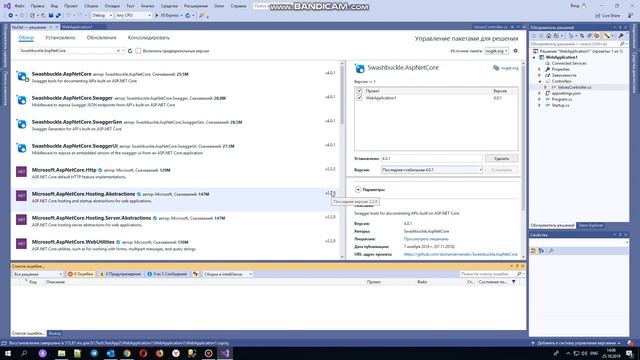Click Properties wrench in Solution Explorer toolbar
The width and height of the screenshot is (640, 360).
click(x=621, y=36)
